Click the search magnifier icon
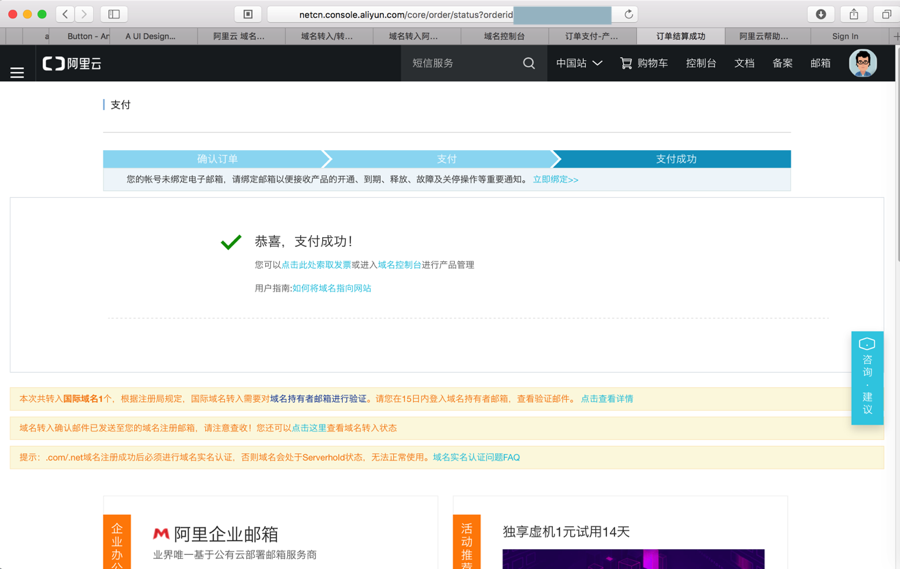The image size is (900, 569). click(529, 63)
